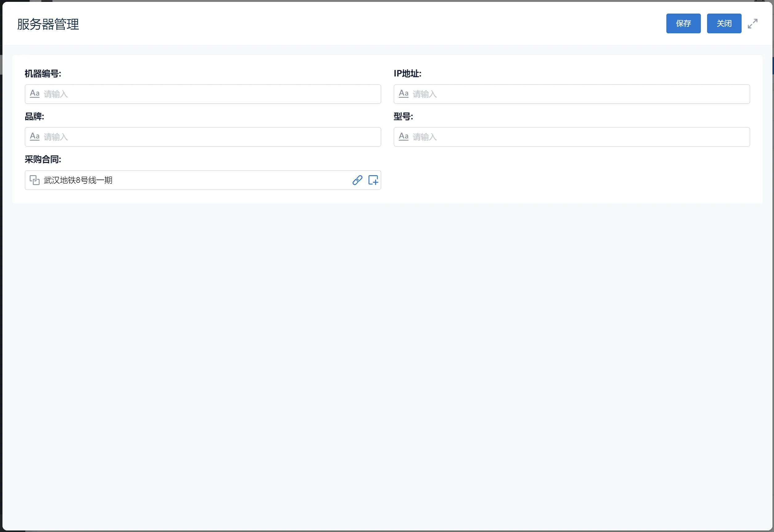Click the 关闭 button
This screenshot has width=774, height=532.
pos(724,23)
